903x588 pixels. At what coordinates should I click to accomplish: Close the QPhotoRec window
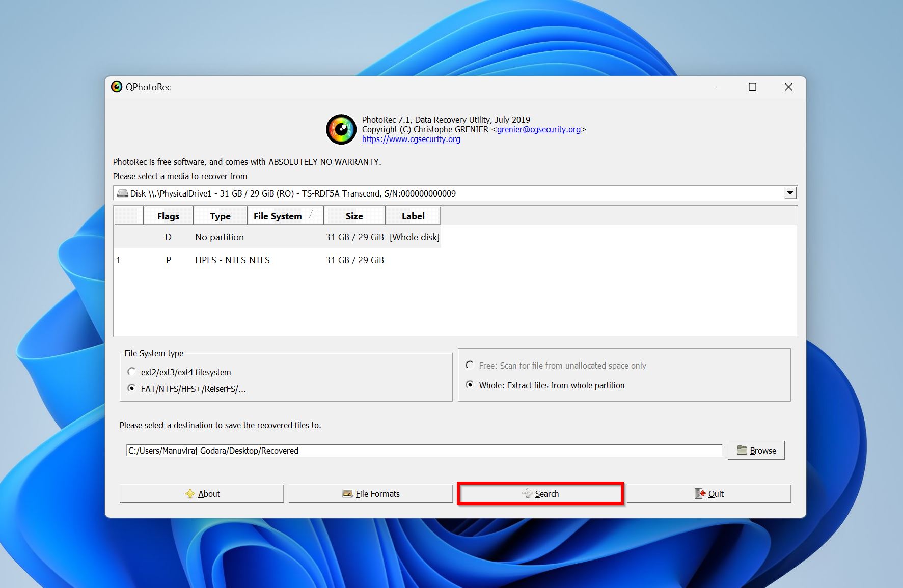(x=788, y=87)
